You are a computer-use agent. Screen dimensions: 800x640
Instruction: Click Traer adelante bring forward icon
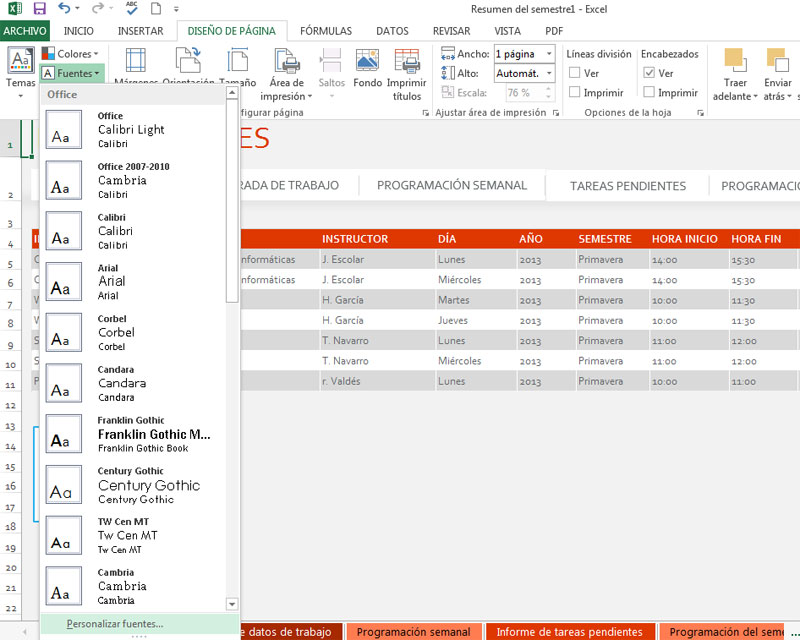coord(735,61)
